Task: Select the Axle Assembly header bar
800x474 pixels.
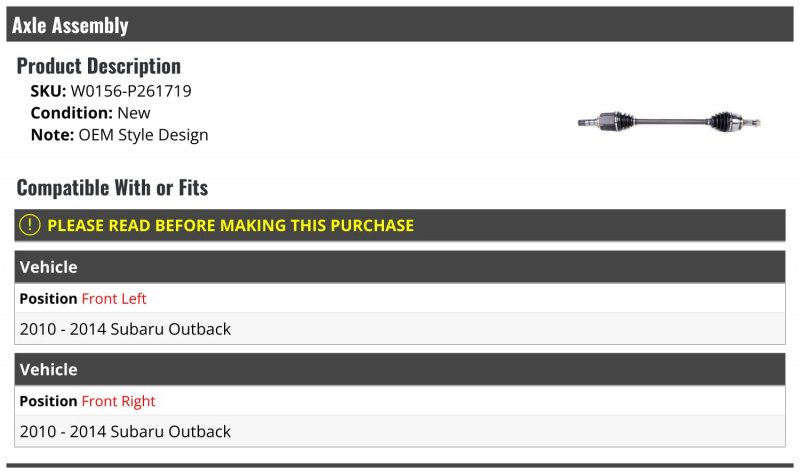Action: point(400,25)
